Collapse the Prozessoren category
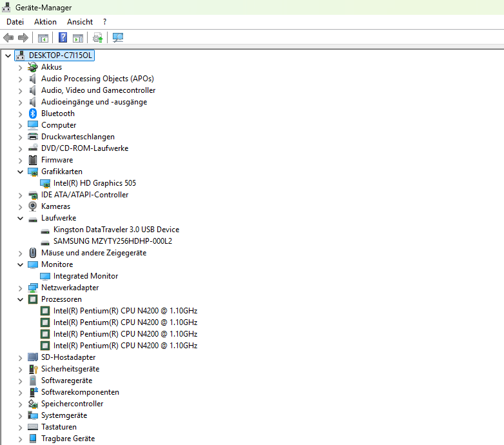This screenshot has width=504, height=445. [20, 299]
